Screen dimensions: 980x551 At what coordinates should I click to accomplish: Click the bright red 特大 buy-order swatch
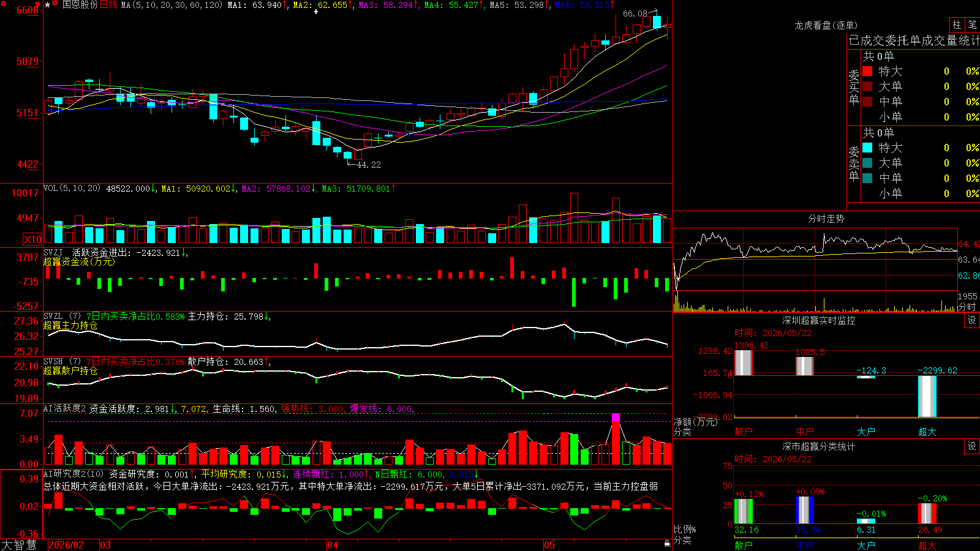point(867,71)
